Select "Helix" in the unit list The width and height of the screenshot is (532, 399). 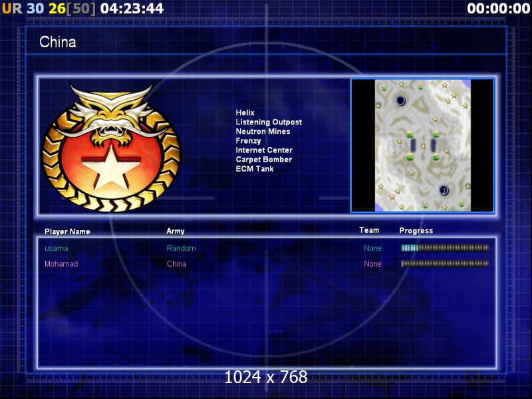[245, 112]
